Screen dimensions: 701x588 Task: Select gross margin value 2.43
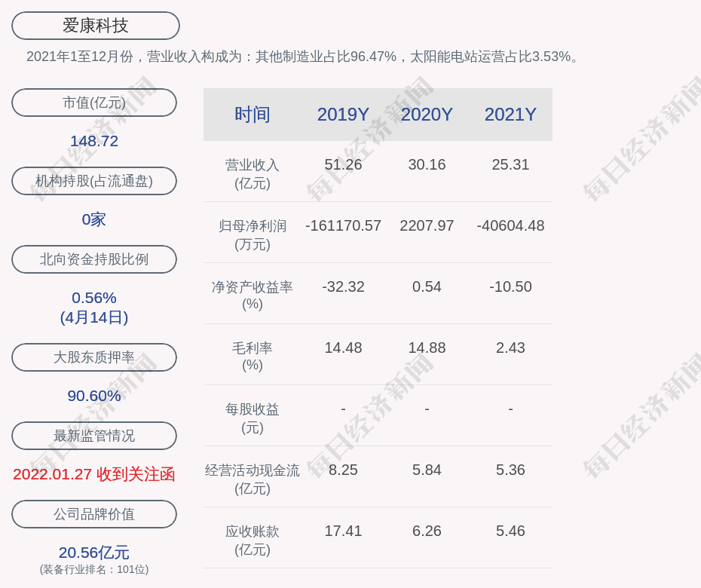pyautogui.click(x=510, y=348)
